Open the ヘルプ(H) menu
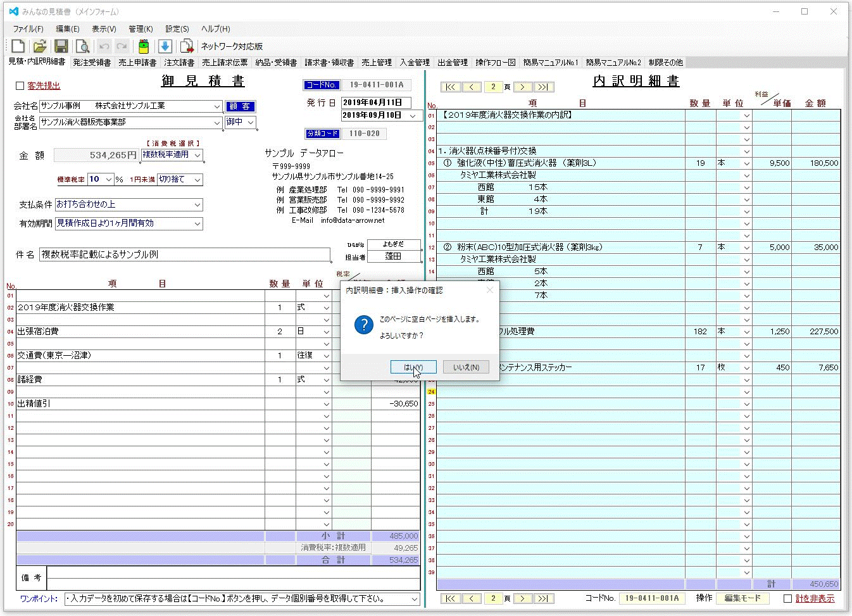852x616 pixels. 216,29
